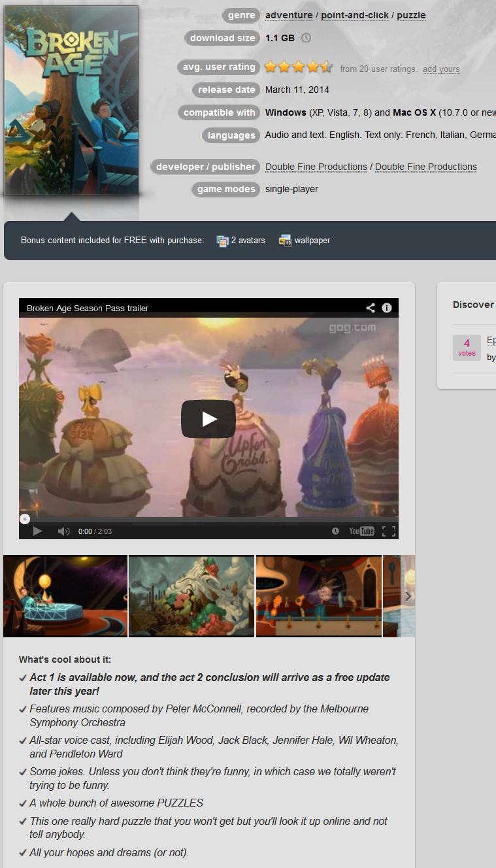The height and width of the screenshot is (868, 496).
Task: Advance the screenshot gallery with right arrow
Action: coord(408,596)
